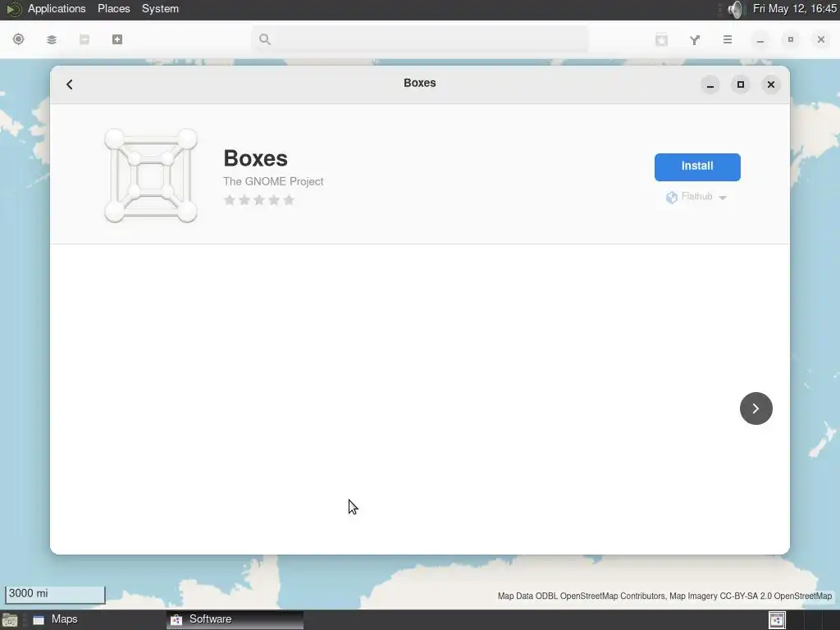Select the map data attribution text

[x=664, y=596]
